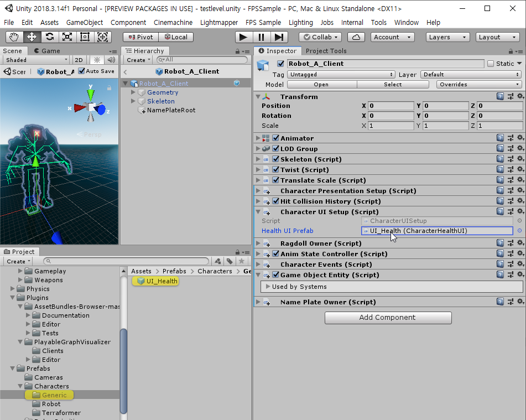Go back from prefab mode arrow
Viewport: 526px width, 420px height.
pos(125,72)
